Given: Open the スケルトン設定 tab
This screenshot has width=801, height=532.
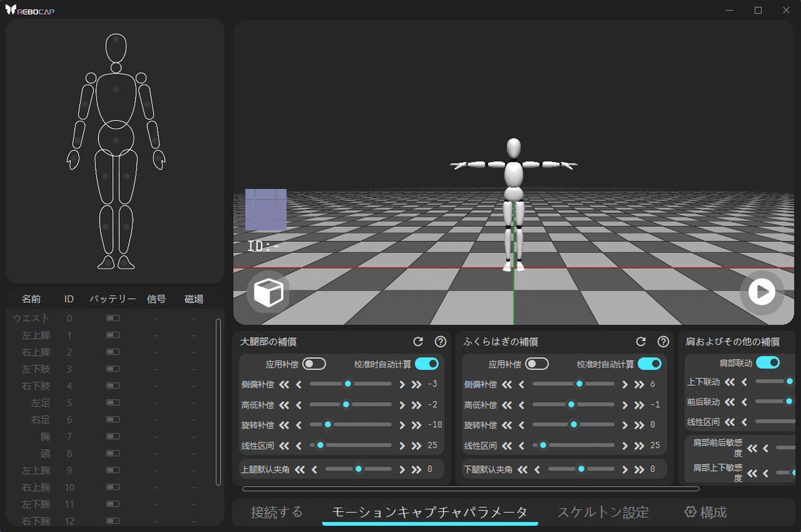Looking at the screenshot, I should coord(603,512).
